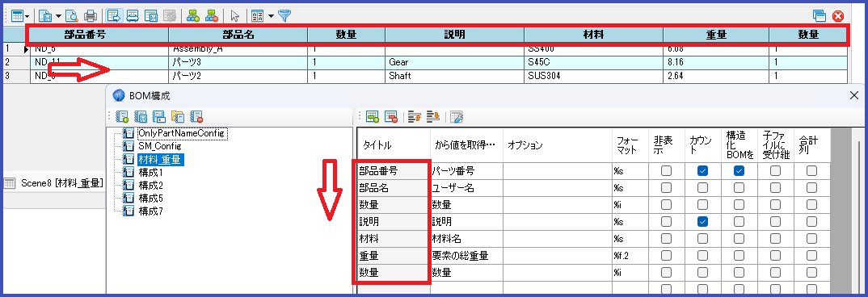Select 構成5 in the tree
The height and width of the screenshot is (297, 868).
[150, 198]
